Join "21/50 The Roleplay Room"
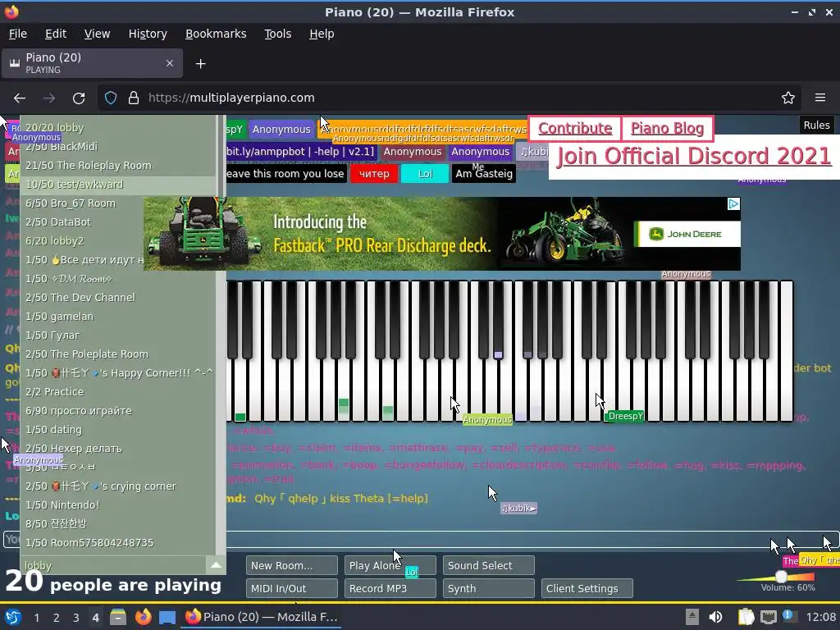 pos(118,166)
